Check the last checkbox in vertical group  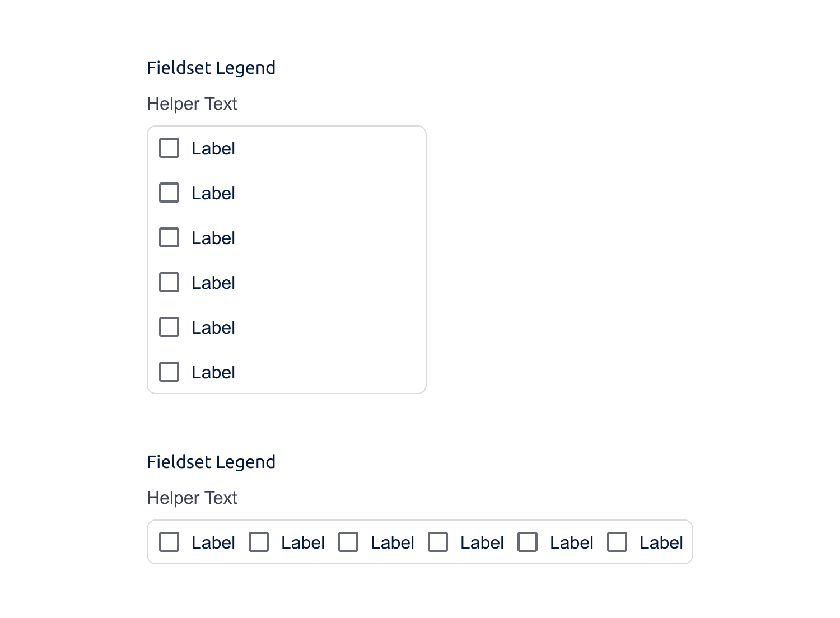(x=169, y=372)
